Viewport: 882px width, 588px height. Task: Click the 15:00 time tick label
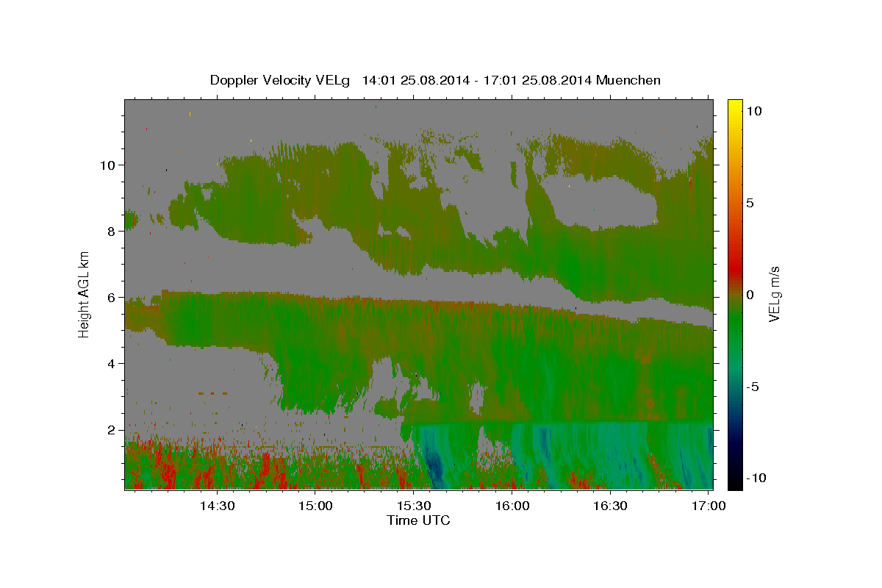(316, 506)
